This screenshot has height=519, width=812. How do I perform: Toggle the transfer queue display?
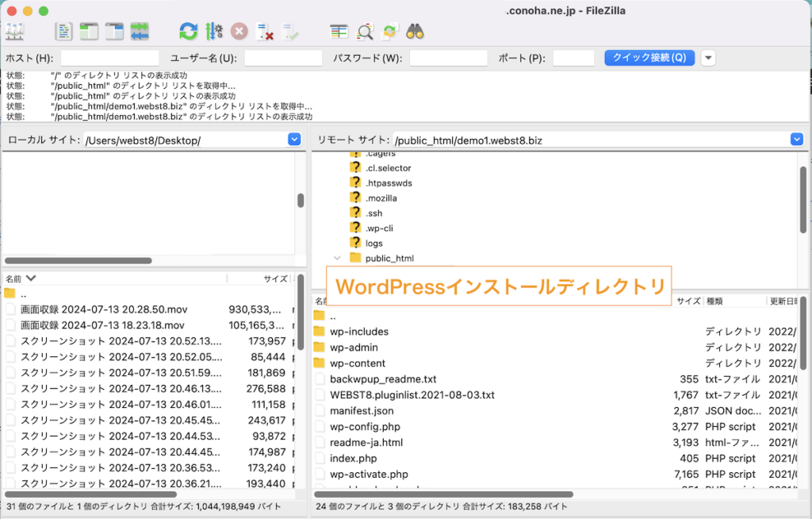[139, 31]
